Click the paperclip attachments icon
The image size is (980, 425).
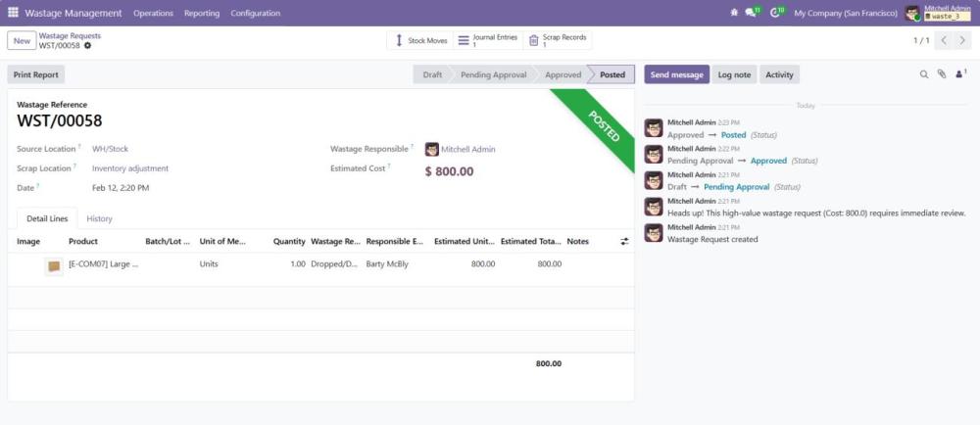[941, 74]
